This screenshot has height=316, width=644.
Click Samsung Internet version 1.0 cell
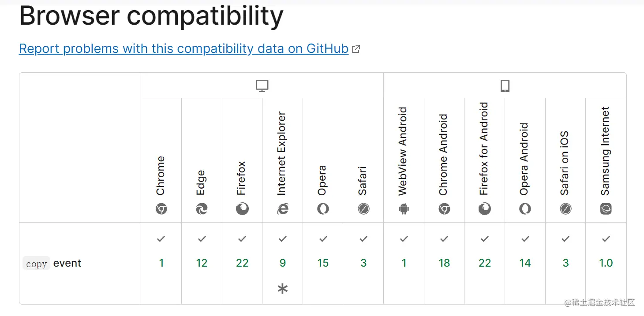click(606, 263)
